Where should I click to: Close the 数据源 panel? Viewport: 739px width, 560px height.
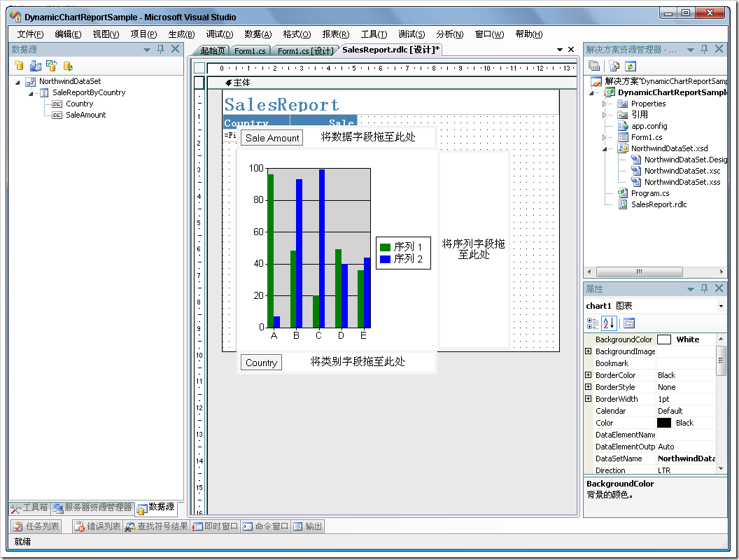tap(176, 49)
